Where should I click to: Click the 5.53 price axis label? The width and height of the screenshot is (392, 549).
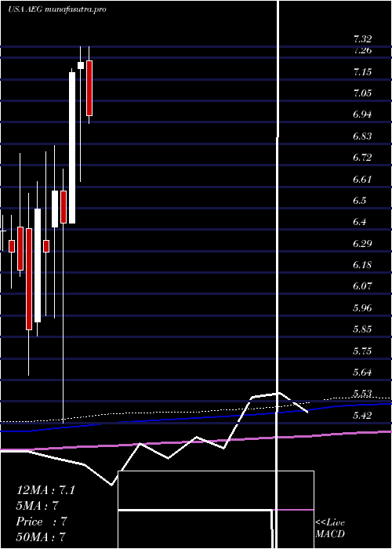point(362,394)
